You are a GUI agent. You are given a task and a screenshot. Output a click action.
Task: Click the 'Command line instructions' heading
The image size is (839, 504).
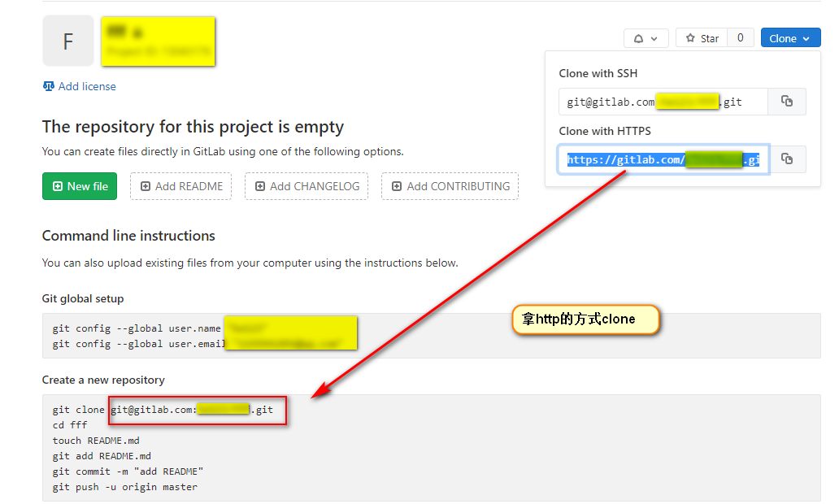(128, 236)
